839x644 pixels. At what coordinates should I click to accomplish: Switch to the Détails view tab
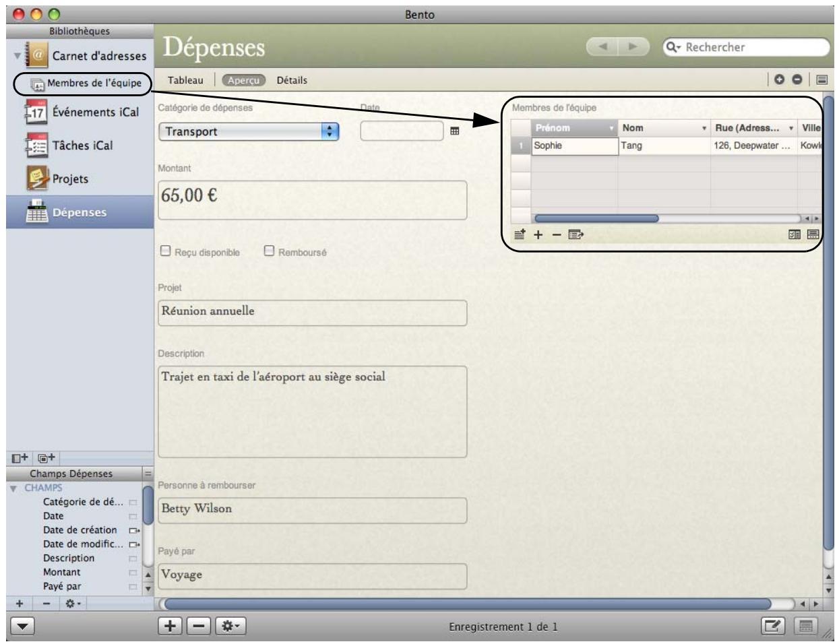point(292,80)
